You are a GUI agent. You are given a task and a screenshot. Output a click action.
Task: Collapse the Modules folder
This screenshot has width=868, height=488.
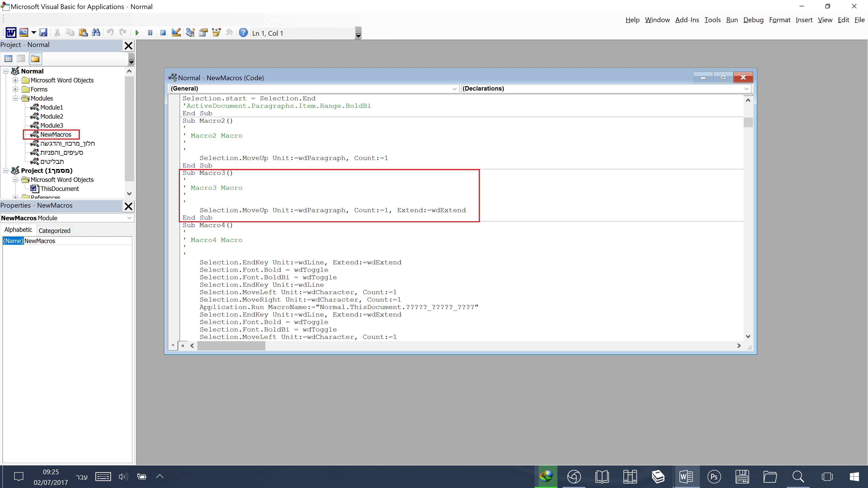pos(16,98)
